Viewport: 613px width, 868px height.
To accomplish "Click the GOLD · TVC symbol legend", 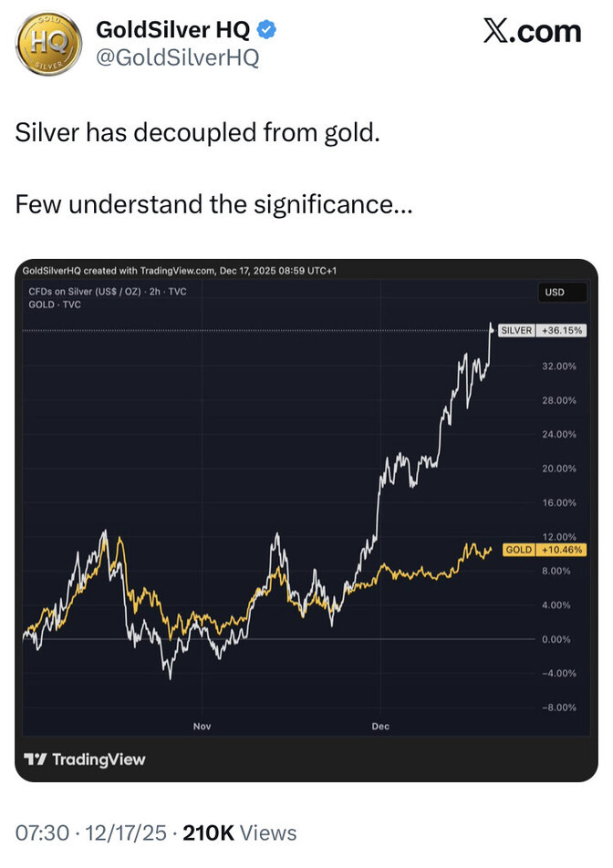I will click(x=55, y=304).
